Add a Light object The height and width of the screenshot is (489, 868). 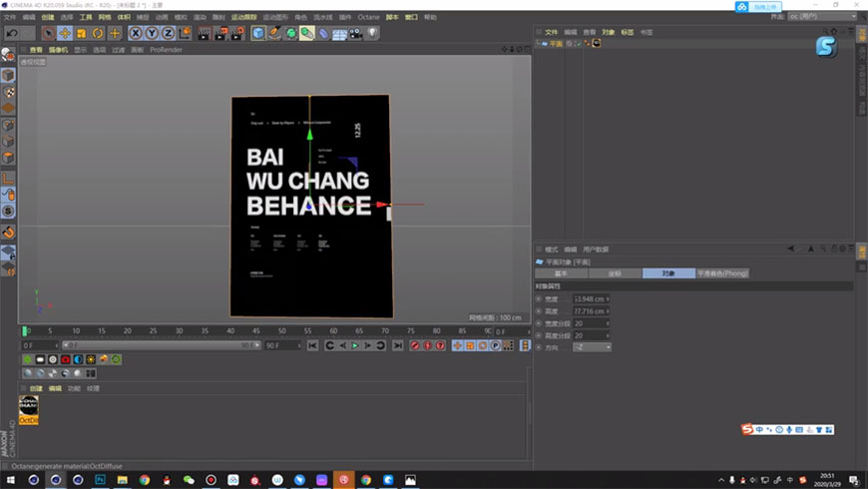(372, 33)
